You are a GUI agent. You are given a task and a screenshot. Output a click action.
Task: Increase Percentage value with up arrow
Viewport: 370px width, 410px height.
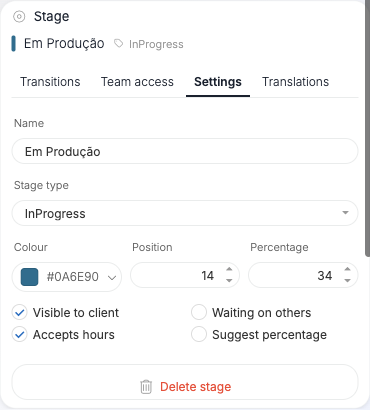click(x=347, y=269)
